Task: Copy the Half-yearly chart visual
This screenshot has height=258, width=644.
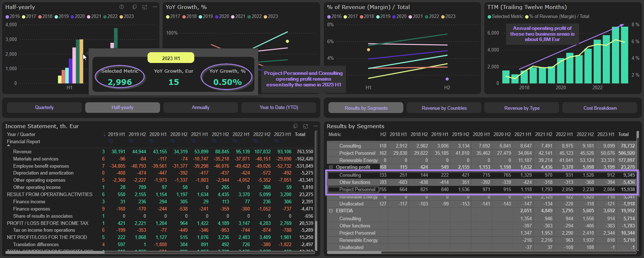Action: point(135,7)
